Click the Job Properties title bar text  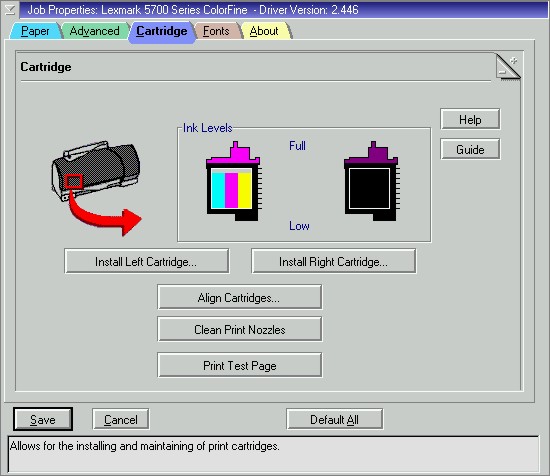pyautogui.click(x=193, y=9)
